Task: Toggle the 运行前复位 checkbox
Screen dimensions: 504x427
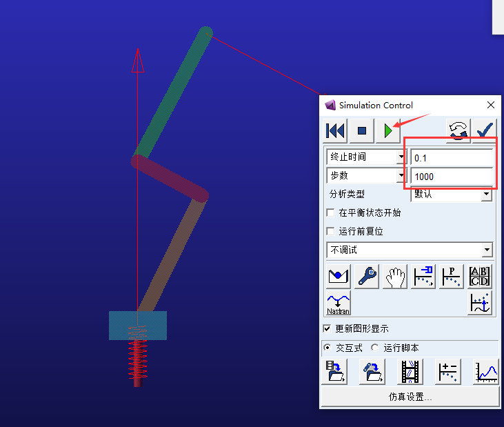Action: coord(330,232)
